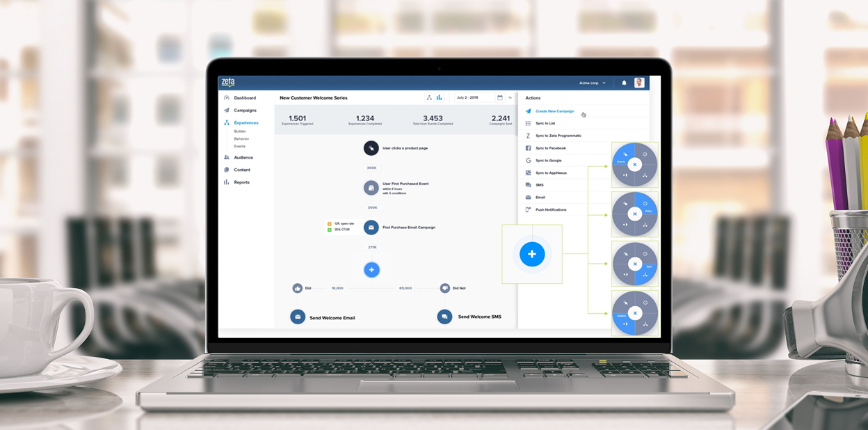Switch to bar chart view
The image size is (868, 430).
click(x=439, y=98)
